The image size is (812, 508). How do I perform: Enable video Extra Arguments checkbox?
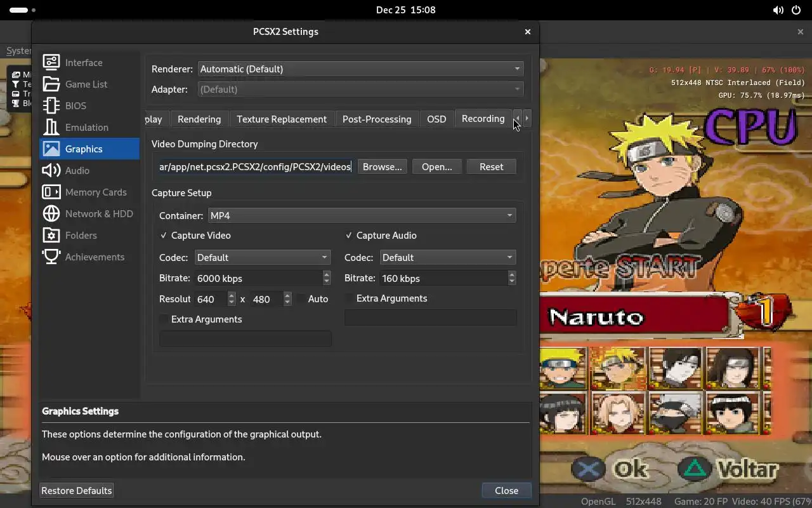point(164,319)
